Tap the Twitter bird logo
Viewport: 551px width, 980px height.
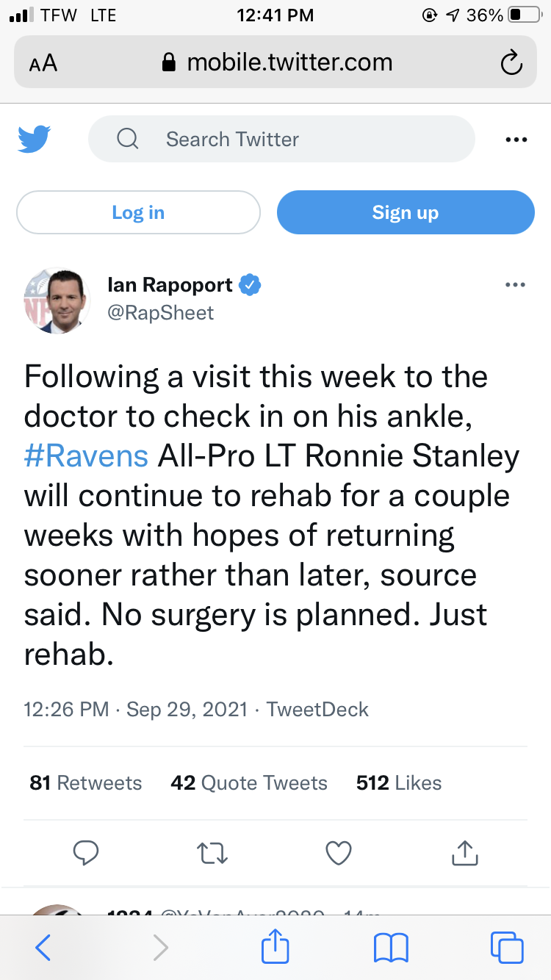(x=34, y=139)
